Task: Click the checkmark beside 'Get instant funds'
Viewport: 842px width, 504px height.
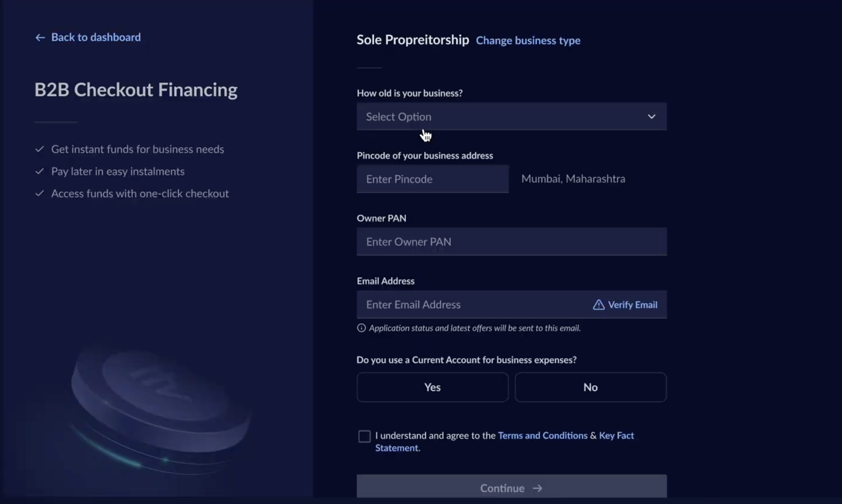Action: [39, 149]
